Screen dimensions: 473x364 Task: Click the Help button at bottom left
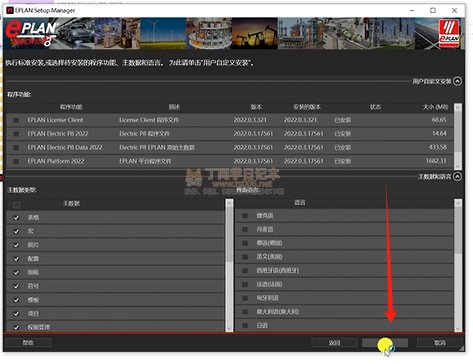(x=28, y=343)
